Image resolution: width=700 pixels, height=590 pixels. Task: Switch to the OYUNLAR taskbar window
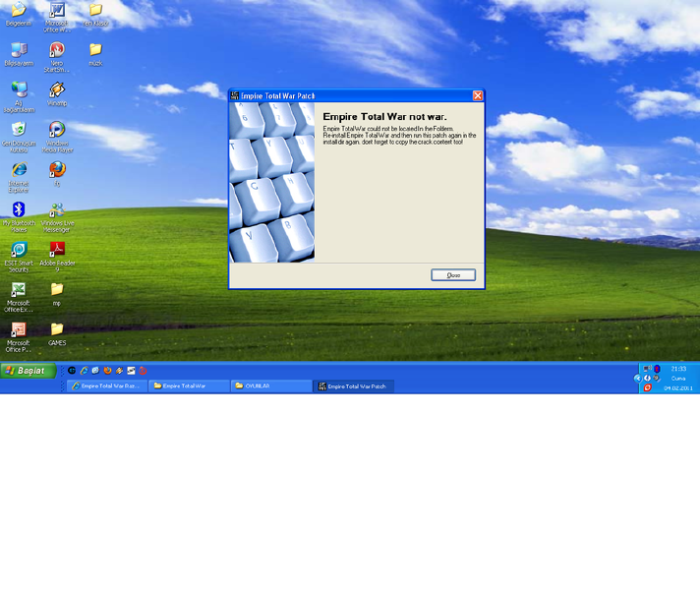(270, 386)
